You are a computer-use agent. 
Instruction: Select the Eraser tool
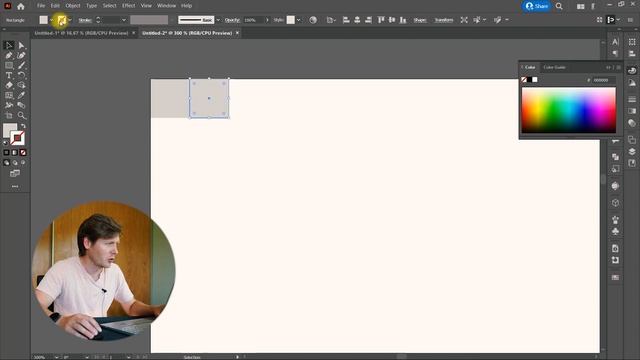tap(9, 85)
